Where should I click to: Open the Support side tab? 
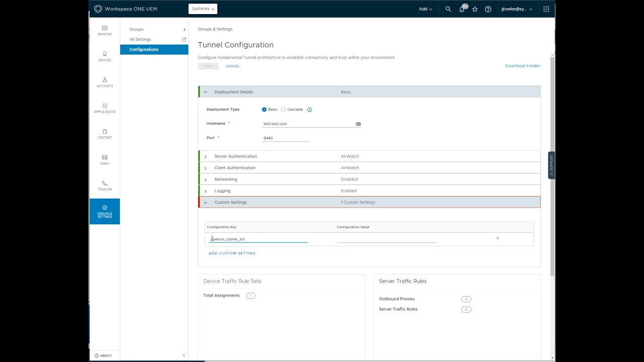tap(551, 165)
